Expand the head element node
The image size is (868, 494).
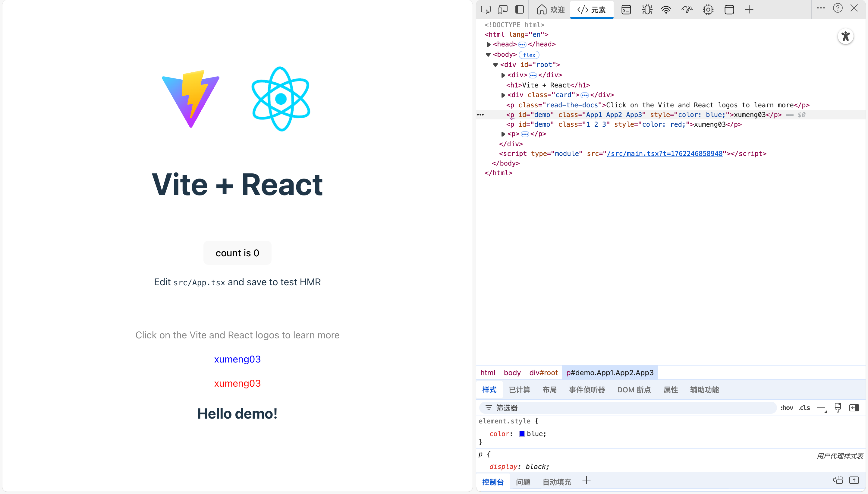tap(489, 44)
